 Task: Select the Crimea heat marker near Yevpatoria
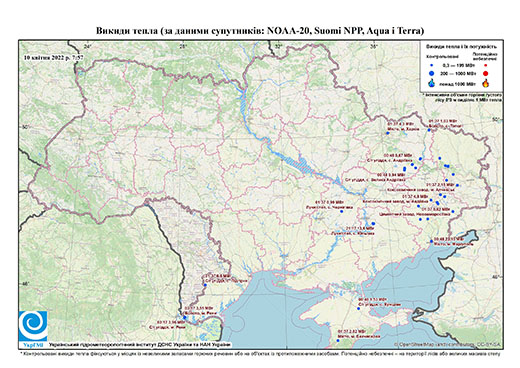tap(338, 340)
